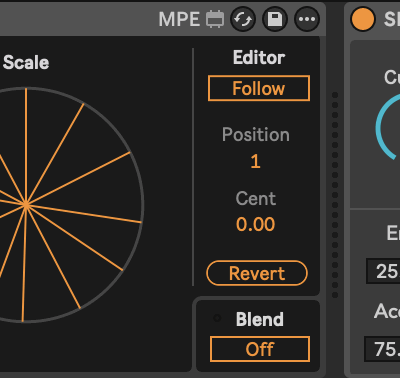Select the top vertical note line in the tuning circle

26,146
